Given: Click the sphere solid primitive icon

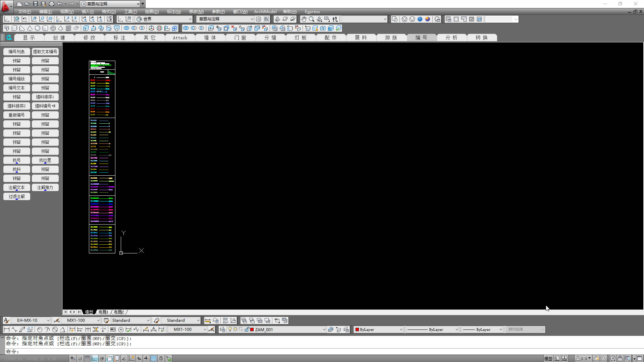Looking at the screenshot, I should 38,28.
